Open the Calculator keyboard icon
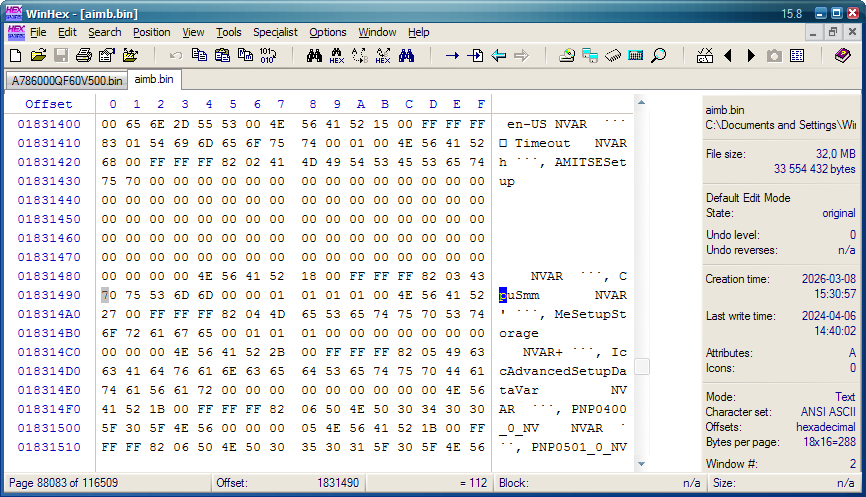The width and height of the screenshot is (866, 497). 636,55
